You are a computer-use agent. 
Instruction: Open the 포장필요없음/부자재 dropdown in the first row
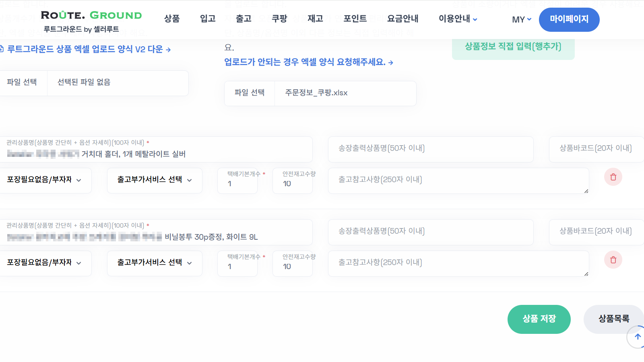[44, 180]
